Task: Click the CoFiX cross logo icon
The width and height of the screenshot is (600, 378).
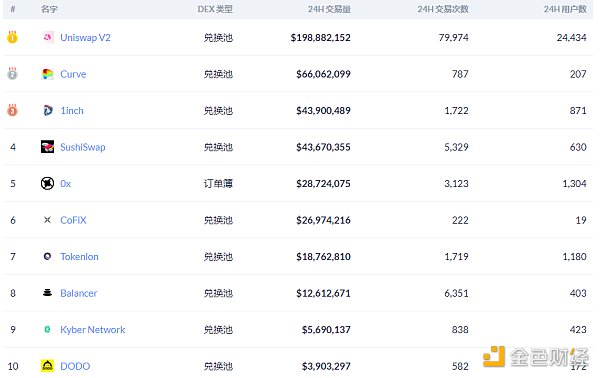Action: pos(47,220)
